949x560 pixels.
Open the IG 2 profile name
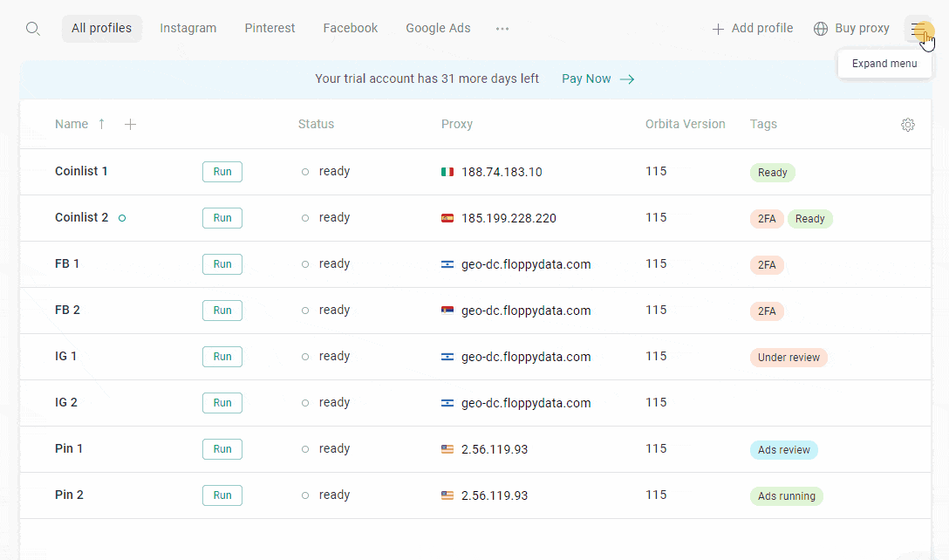tap(66, 402)
